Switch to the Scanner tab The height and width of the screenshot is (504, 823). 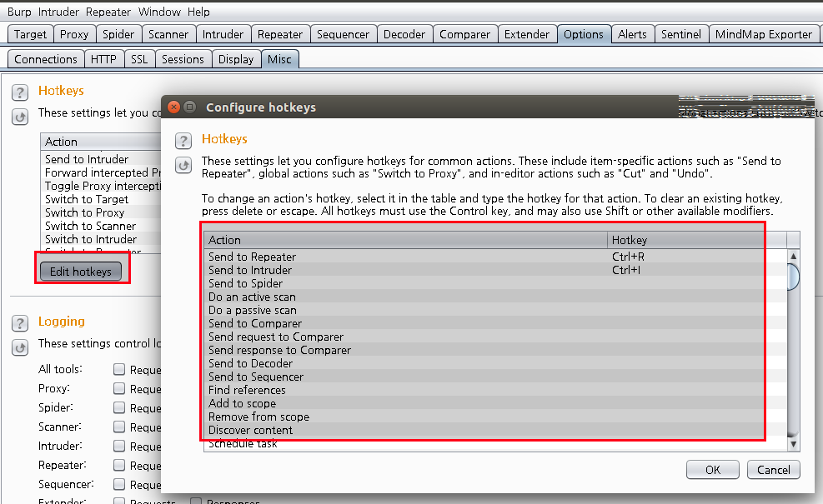click(168, 34)
